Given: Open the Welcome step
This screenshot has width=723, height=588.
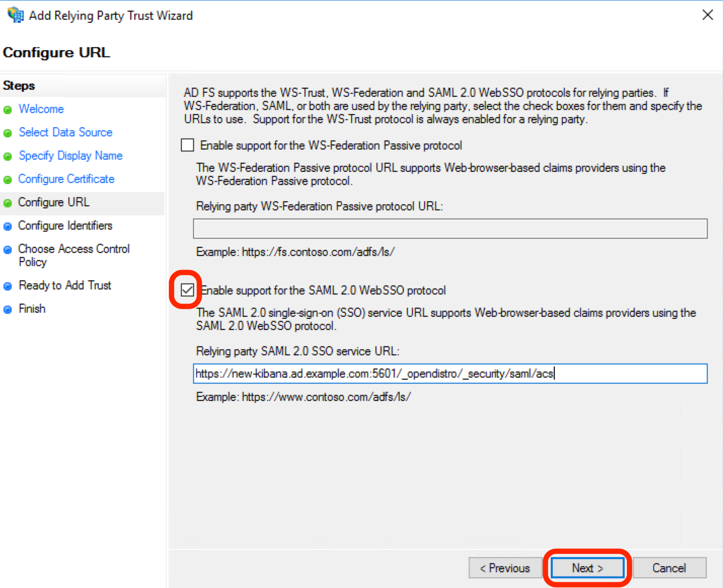Looking at the screenshot, I should click(x=41, y=109).
